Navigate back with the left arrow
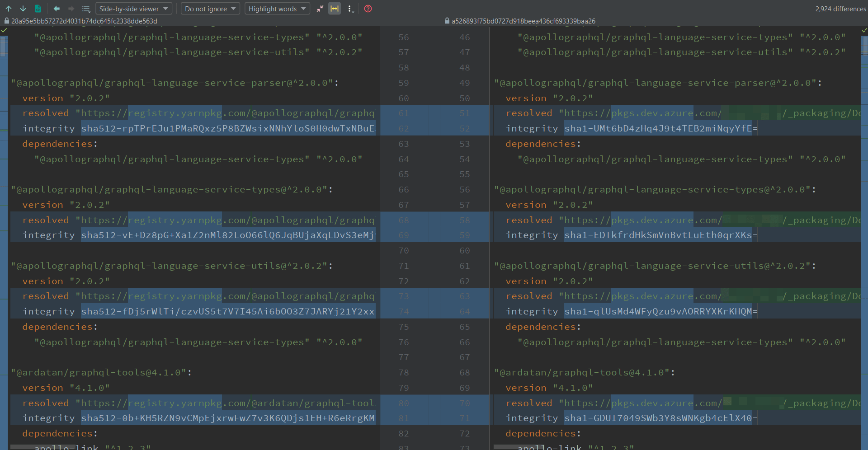The image size is (868, 450). [56, 9]
